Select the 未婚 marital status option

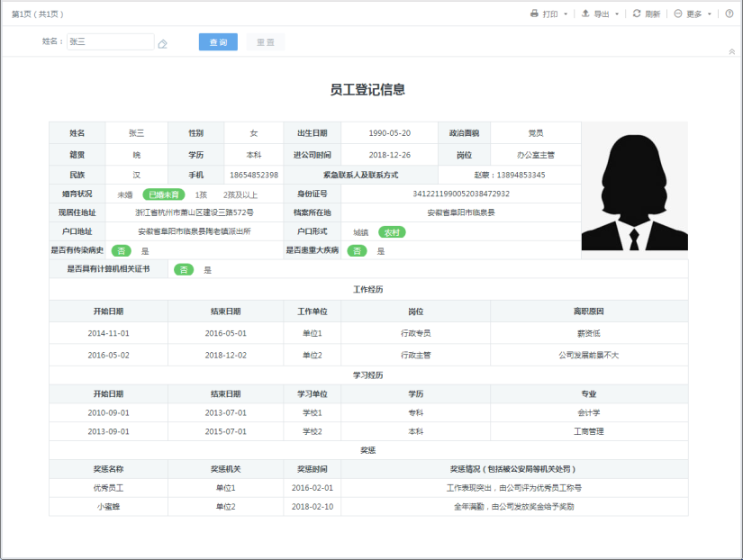coord(124,194)
